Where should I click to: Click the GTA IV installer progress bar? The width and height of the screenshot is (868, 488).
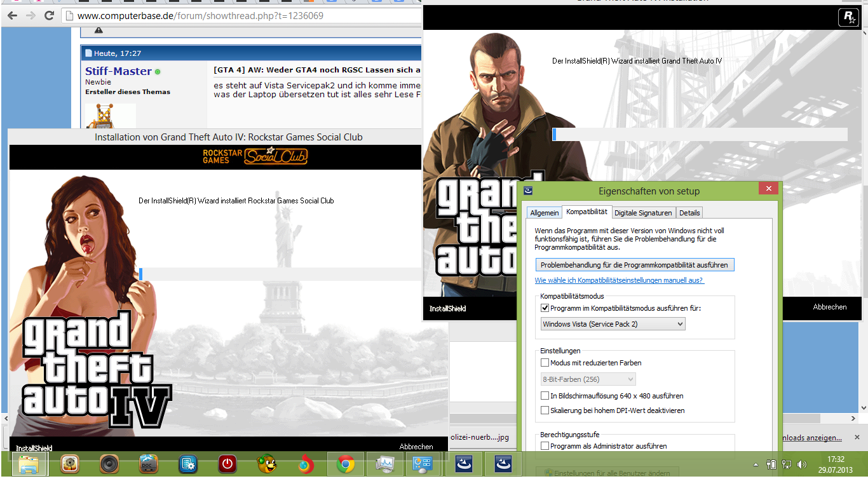pyautogui.click(x=700, y=134)
